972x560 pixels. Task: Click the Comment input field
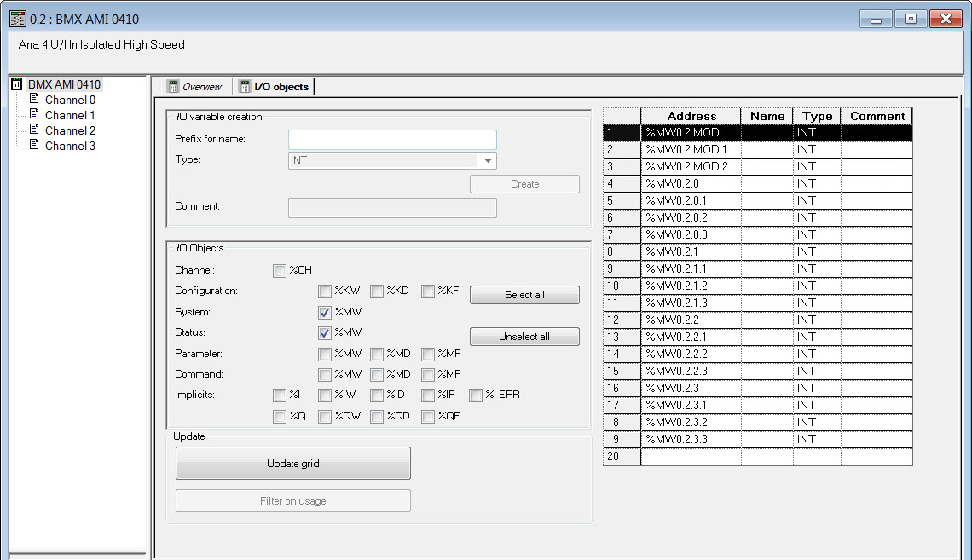(392, 208)
